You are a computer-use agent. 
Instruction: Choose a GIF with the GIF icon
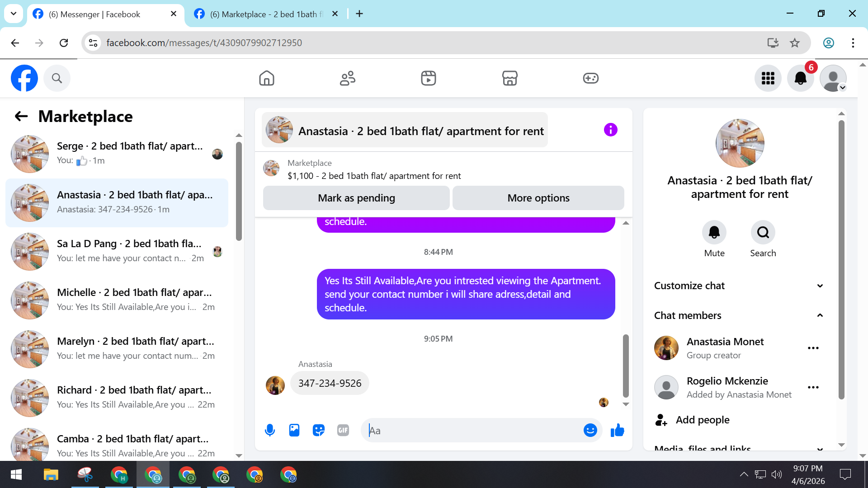tap(343, 430)
